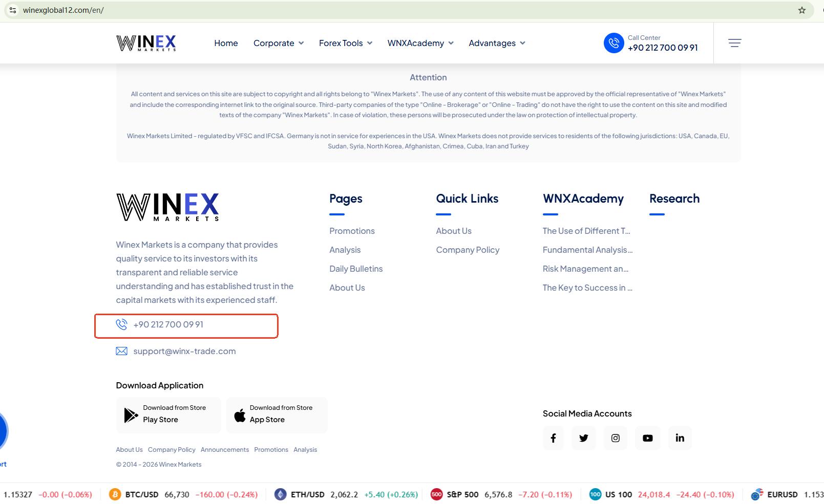
Task: Click the copyright 2014 - 2026 Winex Markets text
Action: point(159,465)
